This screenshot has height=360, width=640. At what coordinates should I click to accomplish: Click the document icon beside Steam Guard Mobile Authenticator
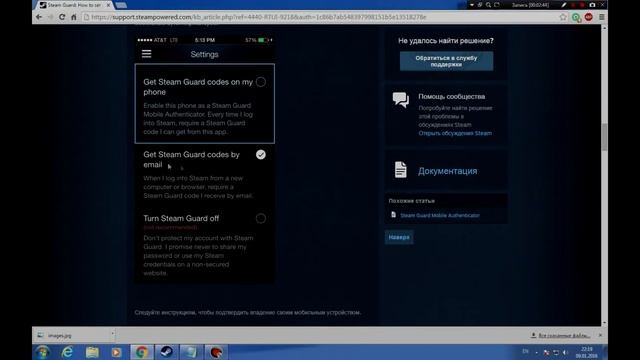(393, 215)
